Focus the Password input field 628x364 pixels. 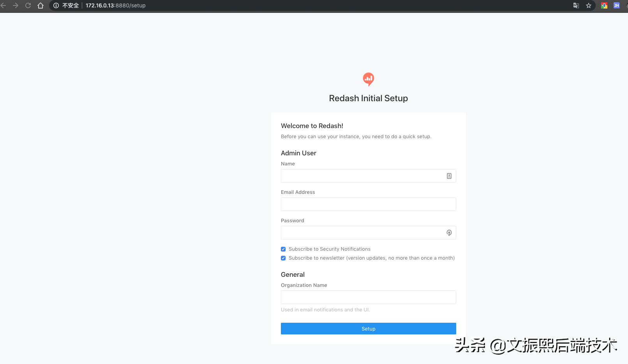[x=369, y=233]
